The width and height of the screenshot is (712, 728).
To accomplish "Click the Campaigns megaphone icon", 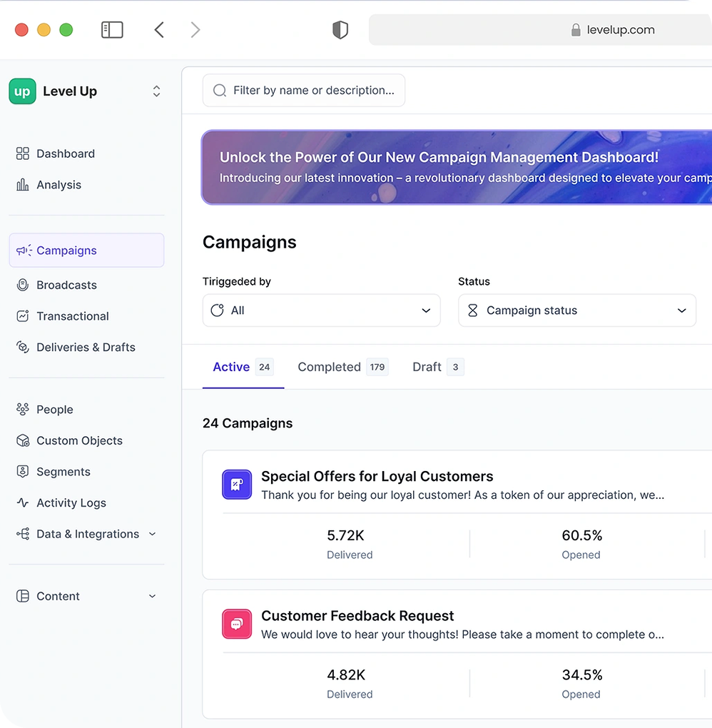I will pyautogui.click(x=24, y=251).
